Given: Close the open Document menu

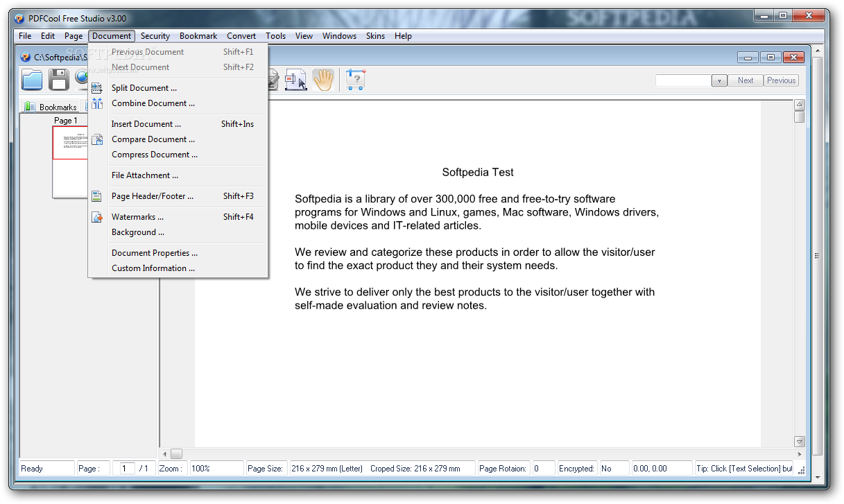Looking at the screenshot, I should point(111,36).
